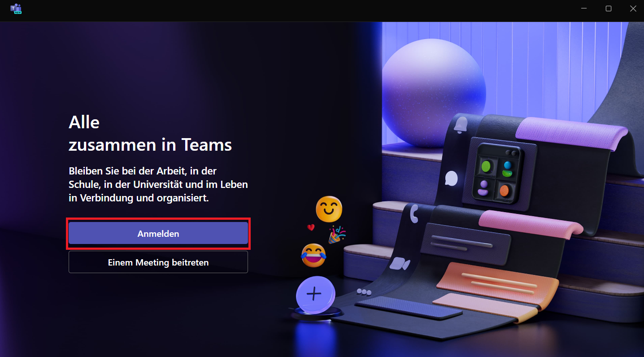Click the small red heart
Screen dimensions: 644x357
pyautogui.click(x=311, y=227)
